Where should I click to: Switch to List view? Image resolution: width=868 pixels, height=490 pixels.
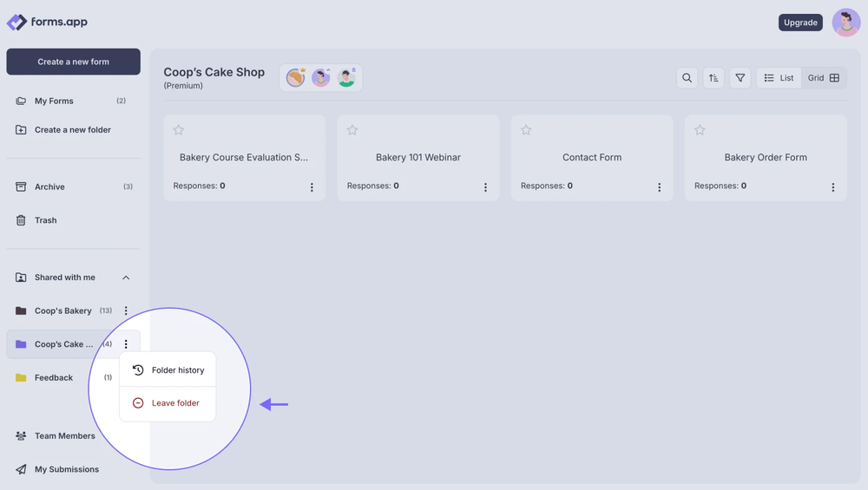[x=779, y=78]
